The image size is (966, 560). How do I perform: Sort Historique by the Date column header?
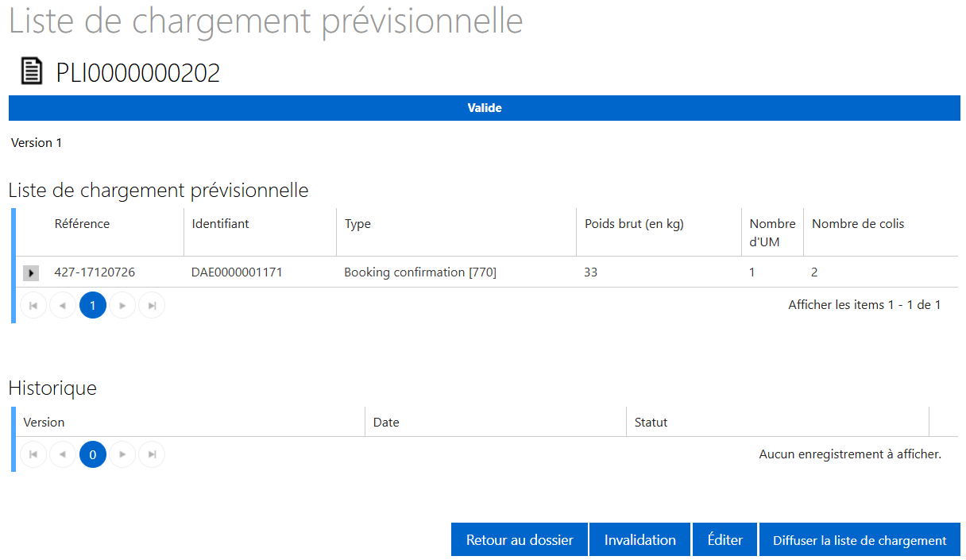click(x=386, y=423)
